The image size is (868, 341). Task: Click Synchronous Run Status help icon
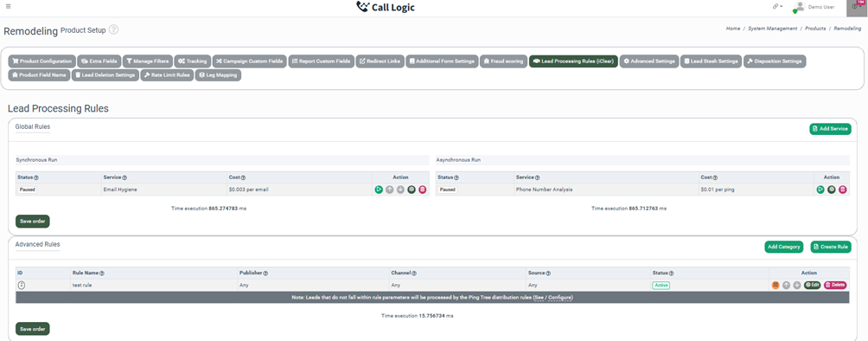coord(36,178)
